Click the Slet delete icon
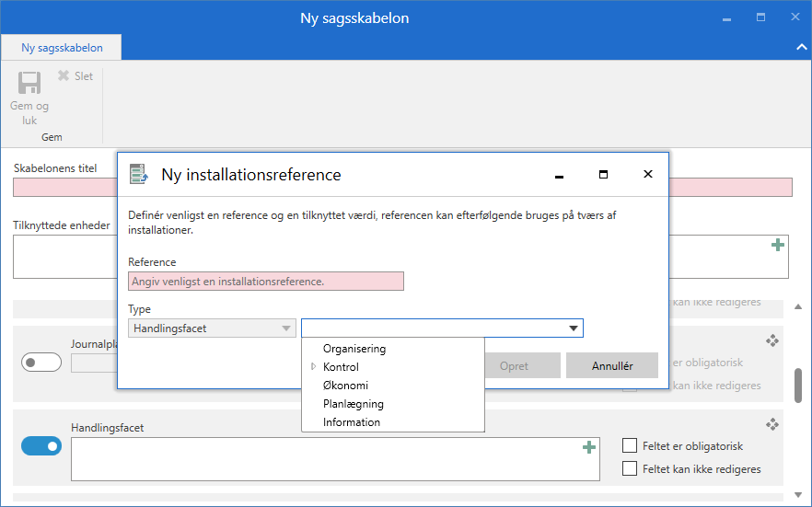812x507 pixels. [64, 76]
